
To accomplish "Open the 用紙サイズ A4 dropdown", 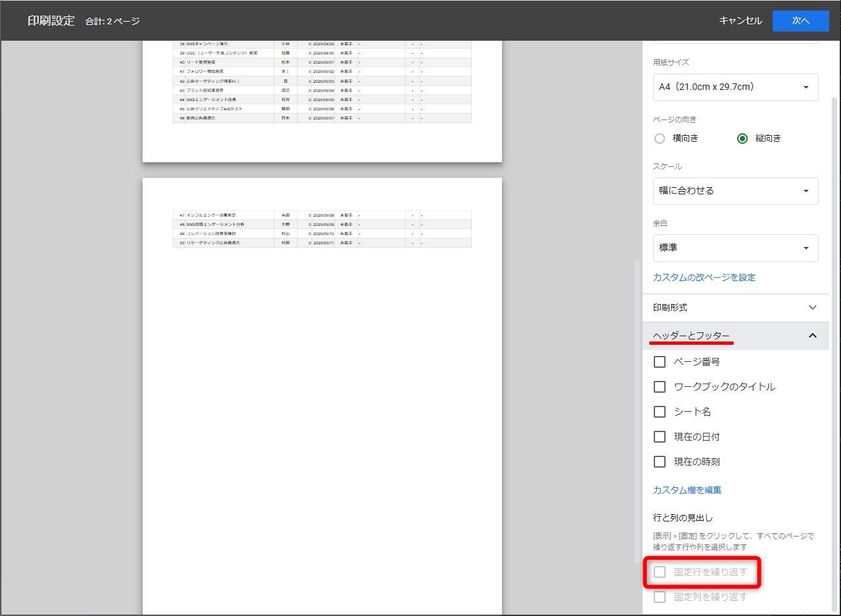I will coord(735,87).
